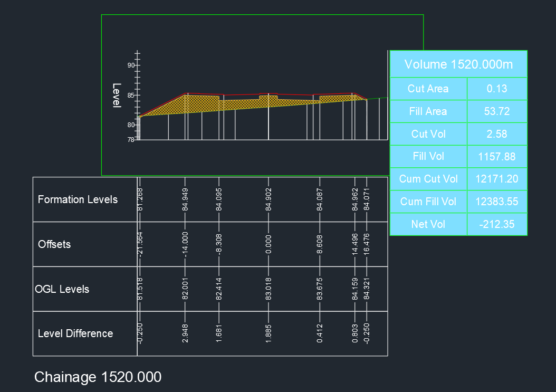Select the Volume 1520.000m table title
Viewport: 556px width, 392px height.
[x=458, y=64]
